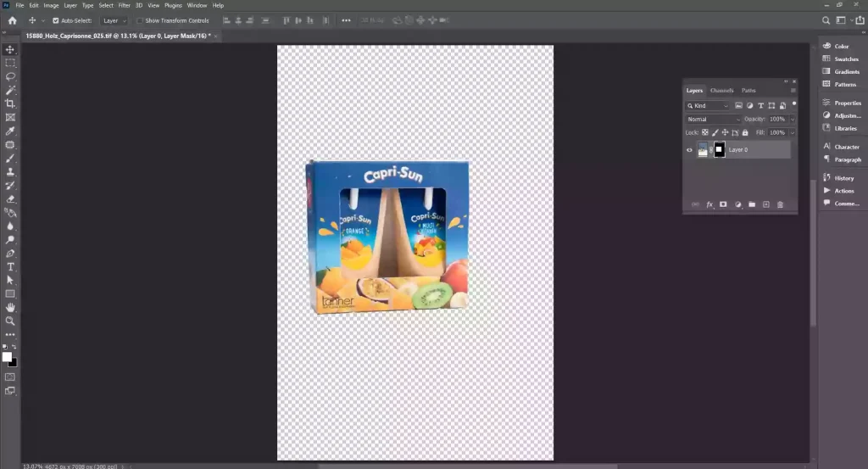
Task: Select the Crop tool in the toolbar
Action: click(10, 103)
